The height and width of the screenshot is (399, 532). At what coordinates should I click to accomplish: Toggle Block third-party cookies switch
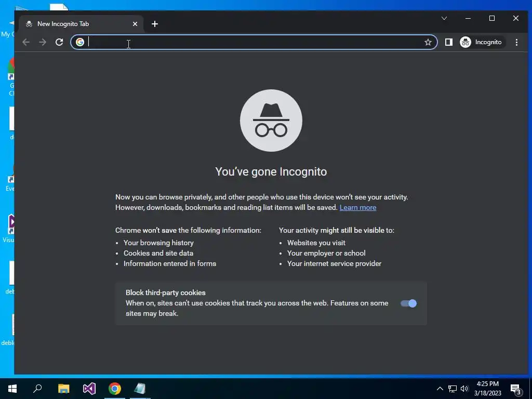408,303
